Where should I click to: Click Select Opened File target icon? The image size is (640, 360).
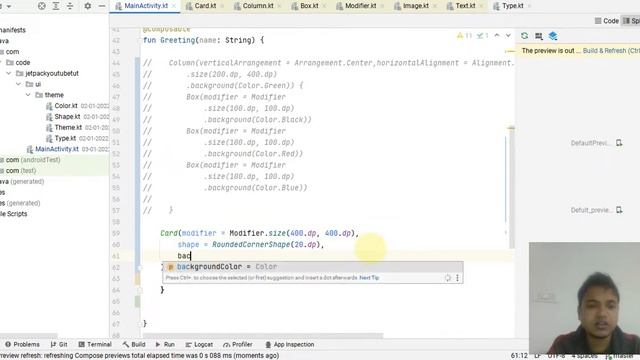click(42, 6)
